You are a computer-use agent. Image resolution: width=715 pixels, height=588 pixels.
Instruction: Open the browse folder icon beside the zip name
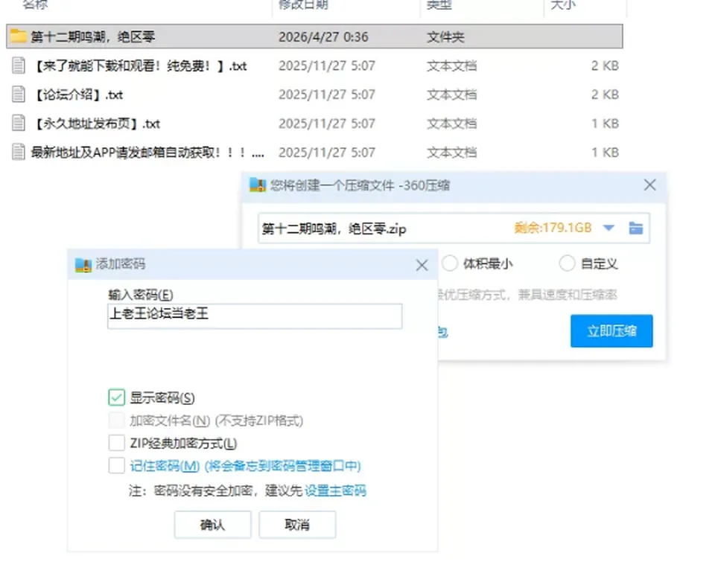click(635, 228)
